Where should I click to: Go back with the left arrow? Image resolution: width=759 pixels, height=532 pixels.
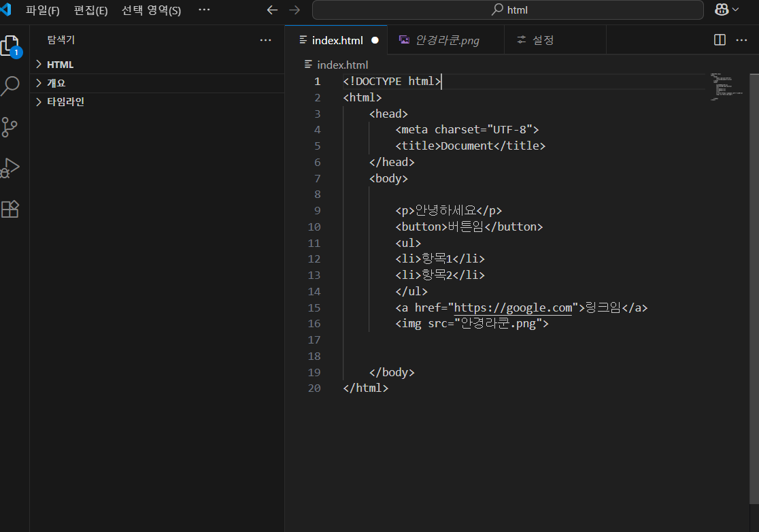pos(273,10)
